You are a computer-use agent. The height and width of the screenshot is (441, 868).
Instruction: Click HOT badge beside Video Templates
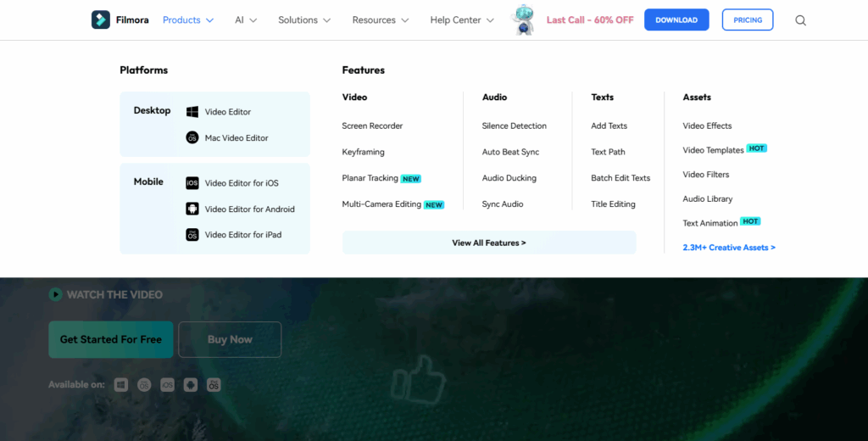click(x=757, y=148)
